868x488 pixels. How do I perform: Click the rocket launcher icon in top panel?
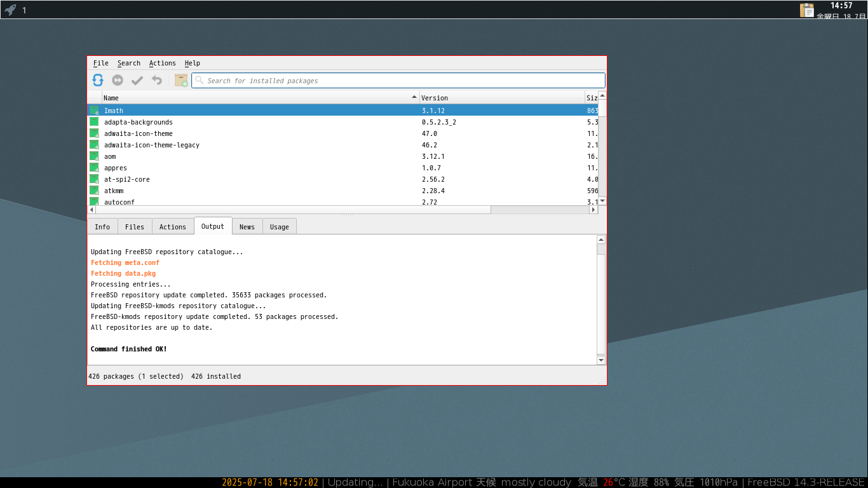coord(10,10)
